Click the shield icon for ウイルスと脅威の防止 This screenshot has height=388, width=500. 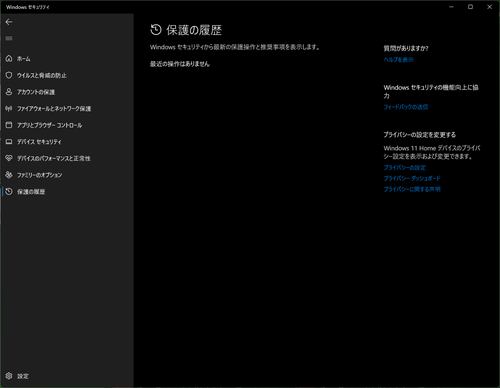[x=9, y=75]
